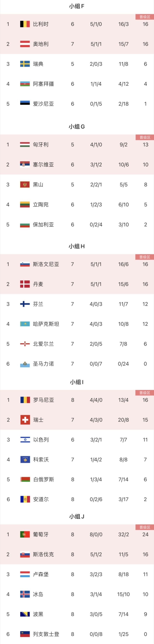Open team 奥地利 in Group F
The image size is (154, 644).
tap(41, 44)
